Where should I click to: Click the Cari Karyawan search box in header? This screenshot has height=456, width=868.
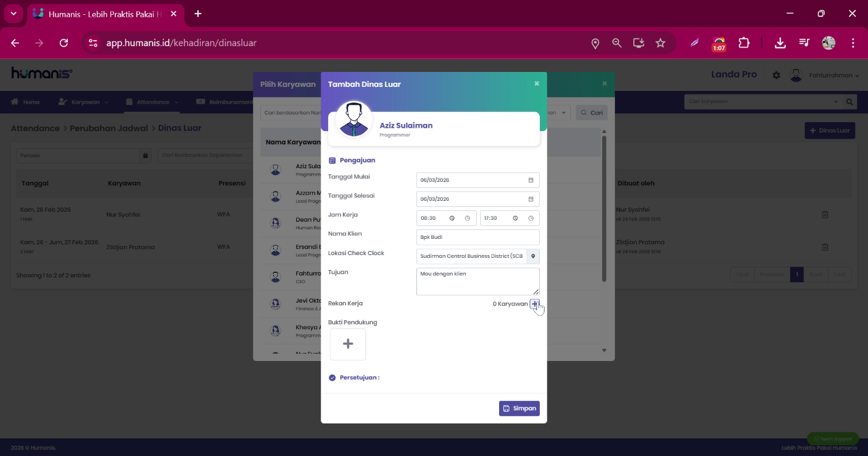763,102
